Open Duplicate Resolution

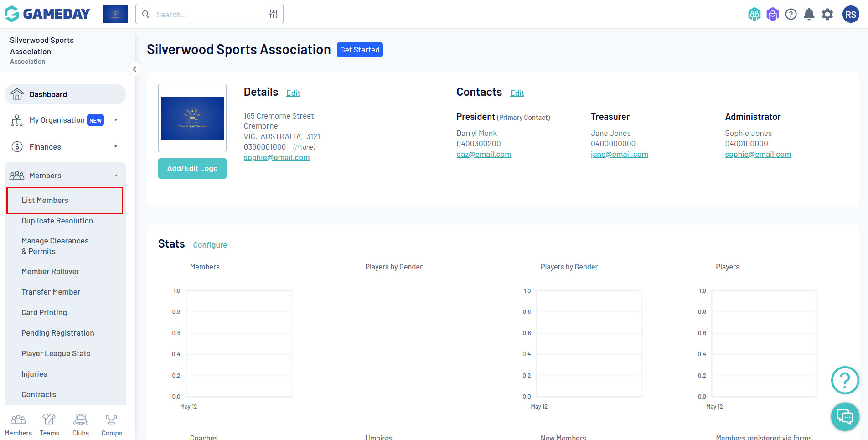point(57,221)
